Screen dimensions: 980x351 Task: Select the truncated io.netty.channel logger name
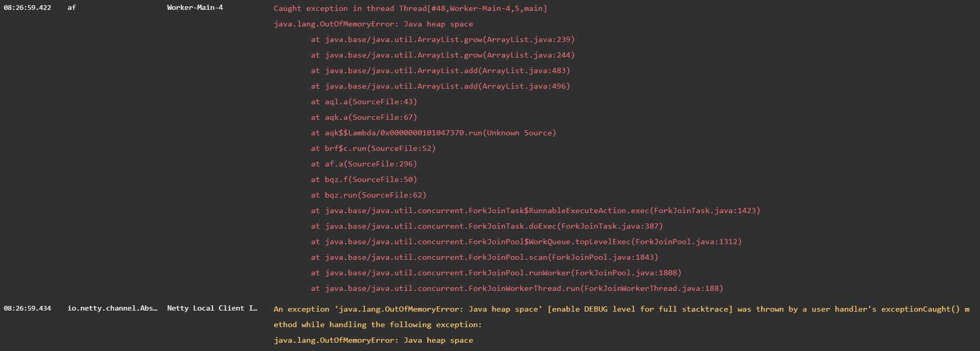(112, 308)
